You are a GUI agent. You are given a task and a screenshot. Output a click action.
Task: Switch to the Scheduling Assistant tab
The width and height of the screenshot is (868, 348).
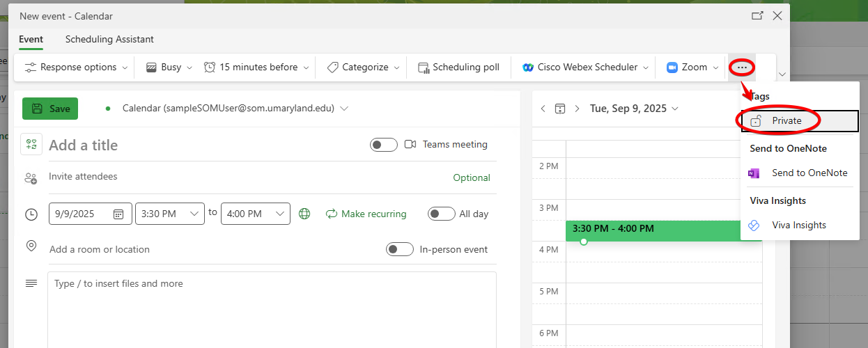(x=109, y=40)
